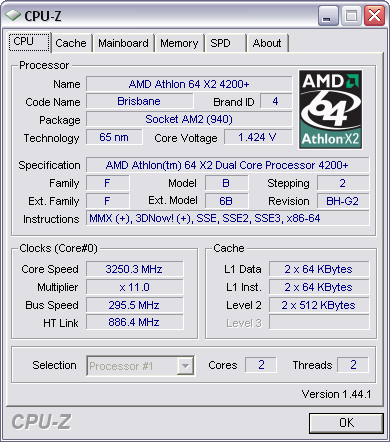Click the AMD Athlon 64 X2 logo
390x442 pixels.
pos(330,109)
